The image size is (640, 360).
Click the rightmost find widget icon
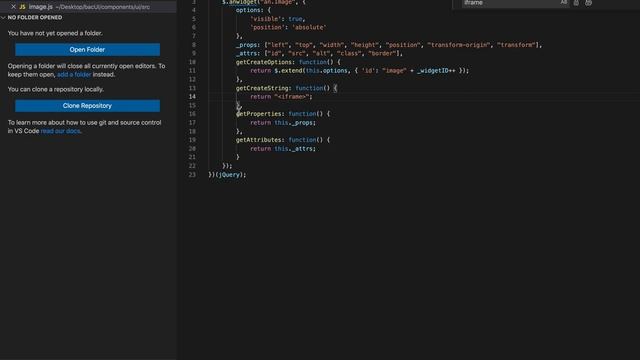[x=588, y=3]
